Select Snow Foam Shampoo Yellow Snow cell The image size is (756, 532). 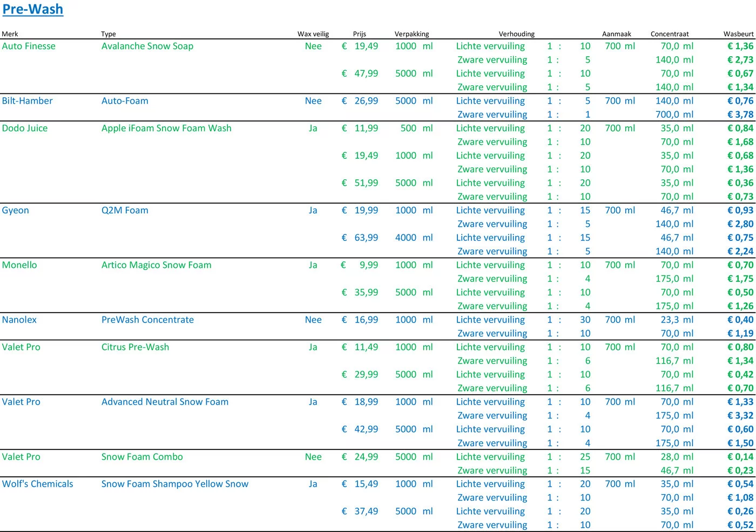click(x=175, y=483)
